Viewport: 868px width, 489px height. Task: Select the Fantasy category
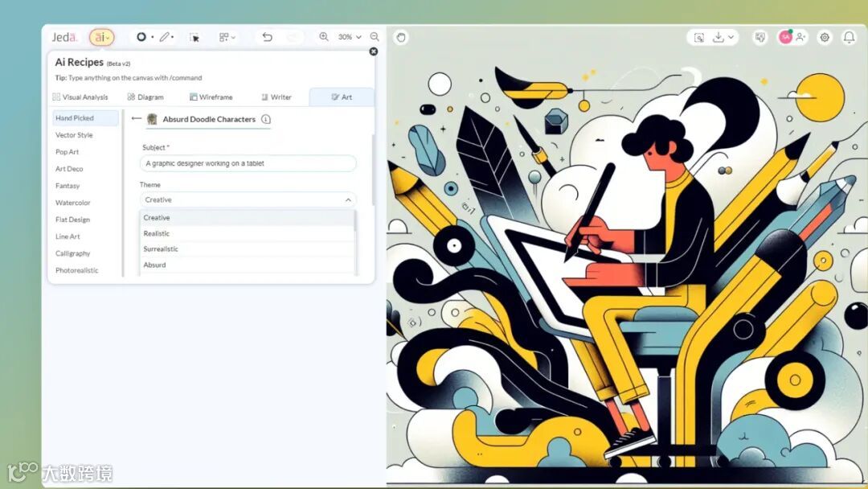coord(68,186)
